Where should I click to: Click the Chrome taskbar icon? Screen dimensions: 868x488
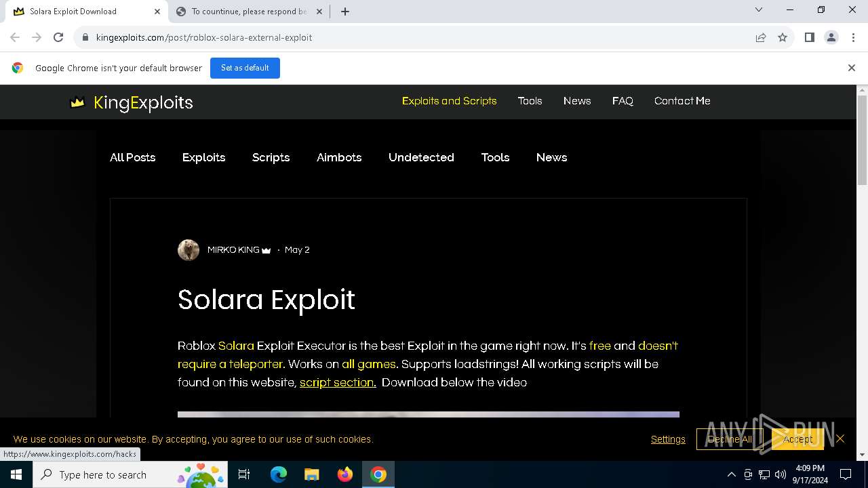(x=378, y=474)
